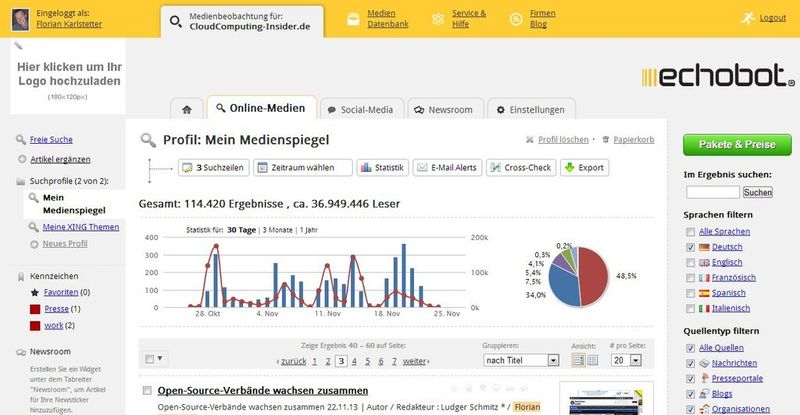Click the logo upload placeholder

pos(68,78)
